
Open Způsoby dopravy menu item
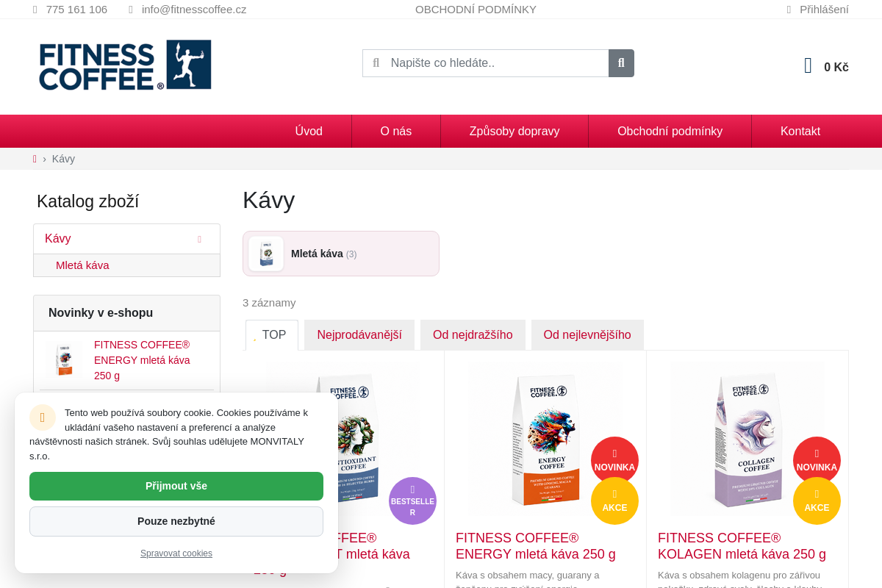coord(514,131)
